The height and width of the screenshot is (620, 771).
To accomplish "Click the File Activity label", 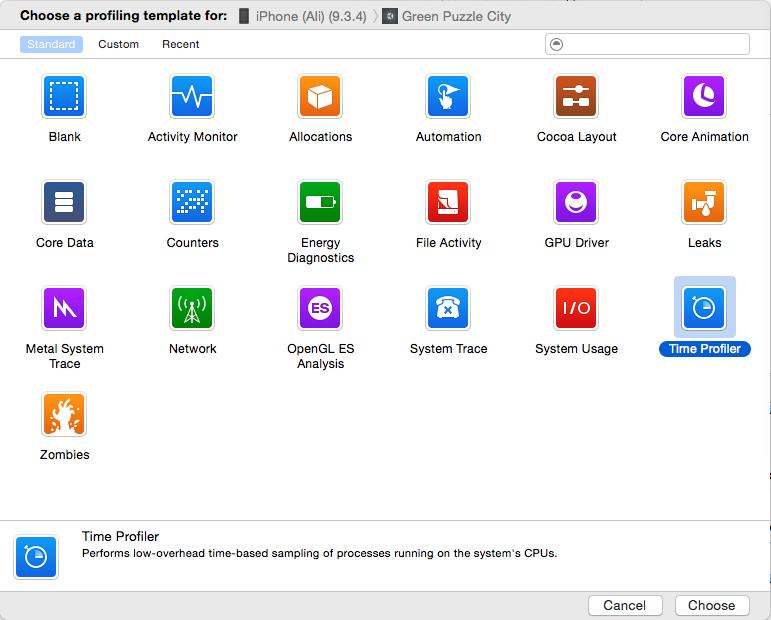I will pos(448,243).
